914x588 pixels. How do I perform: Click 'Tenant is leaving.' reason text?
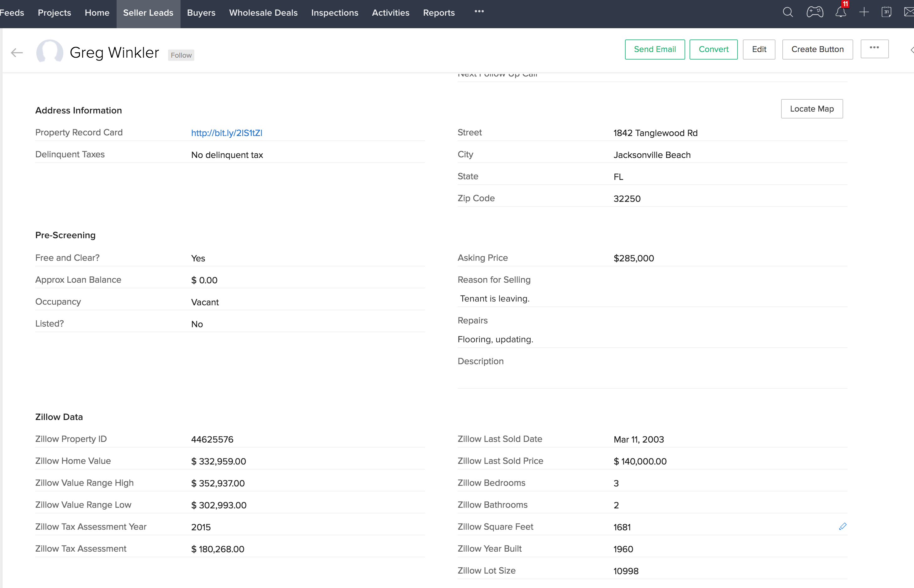tap(494, 299)
